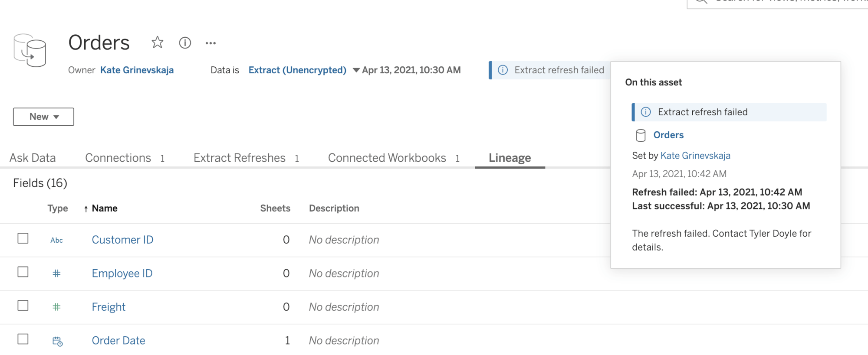Select the Customer ID checkbox
Image resolution: width=868 pixels, height=355 pixels.
click(x=23, y=238)
